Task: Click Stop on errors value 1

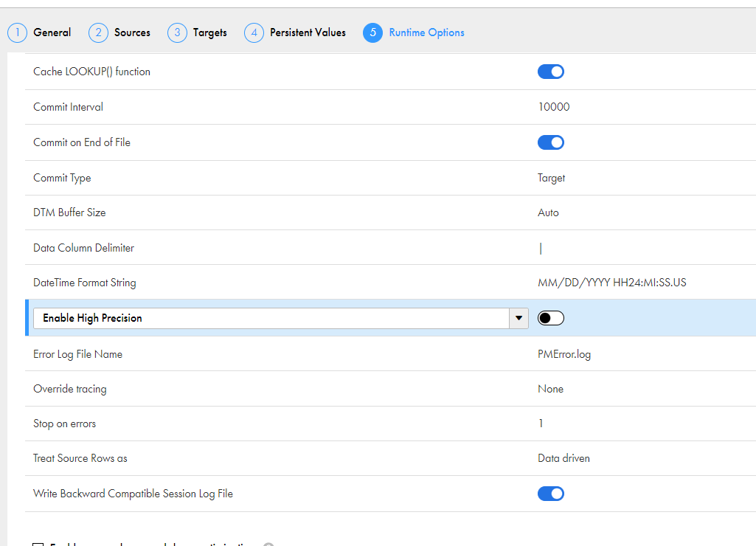Action: 541,424
